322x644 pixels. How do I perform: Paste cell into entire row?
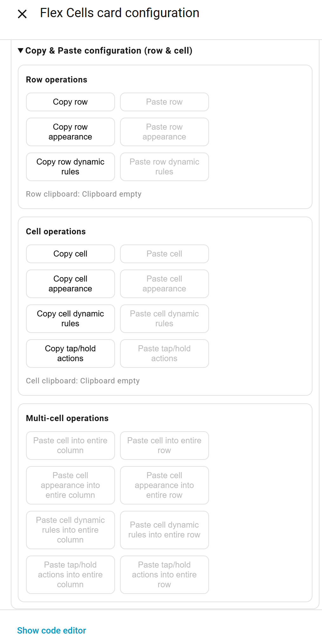coord(164,446)
